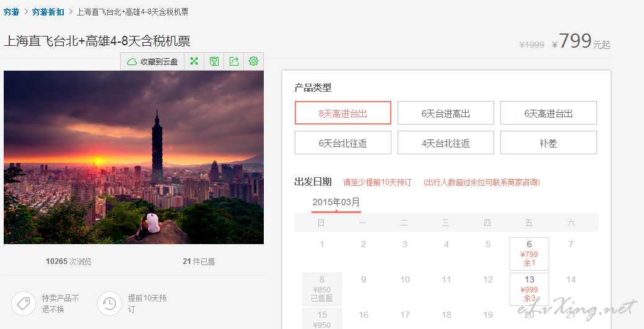Open the green settings gear icon
Viewport: 644px width, 329px height.
[x=253, y=61]
